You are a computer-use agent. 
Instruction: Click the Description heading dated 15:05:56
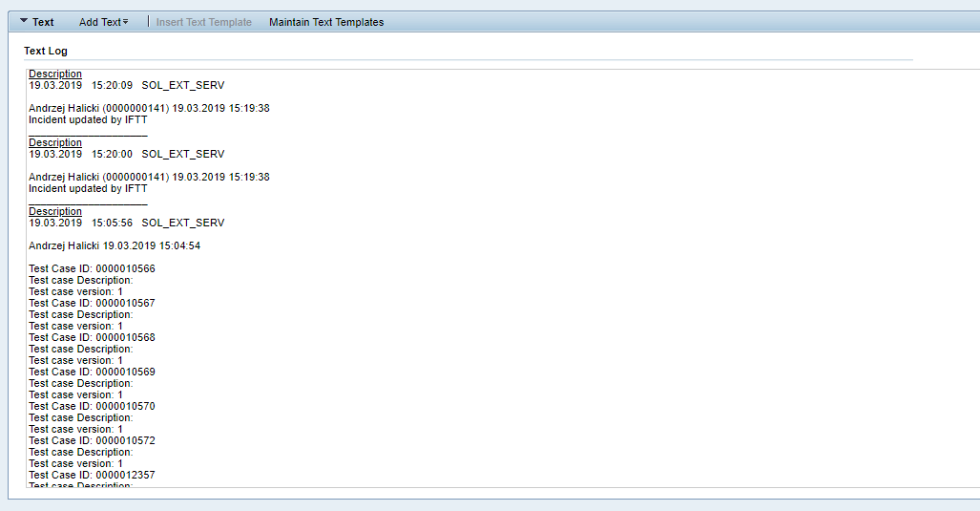pyautogui.click(x=55, y=211)
